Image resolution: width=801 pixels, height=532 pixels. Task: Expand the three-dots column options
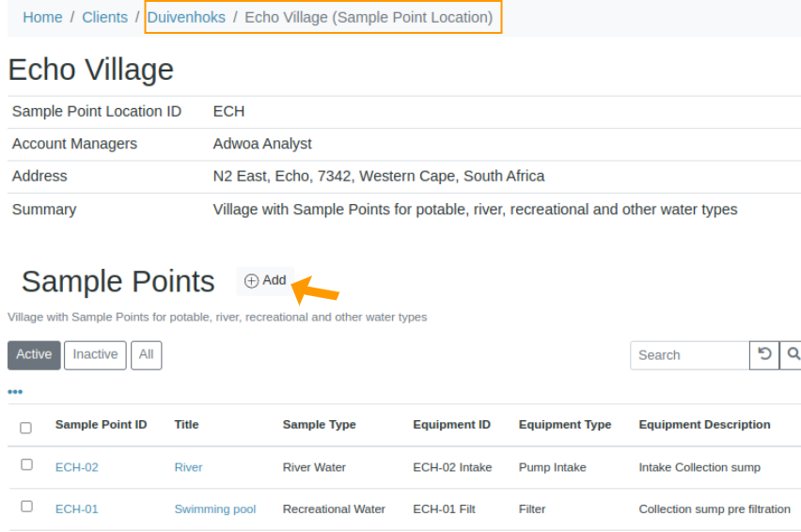tap(15, 392)
